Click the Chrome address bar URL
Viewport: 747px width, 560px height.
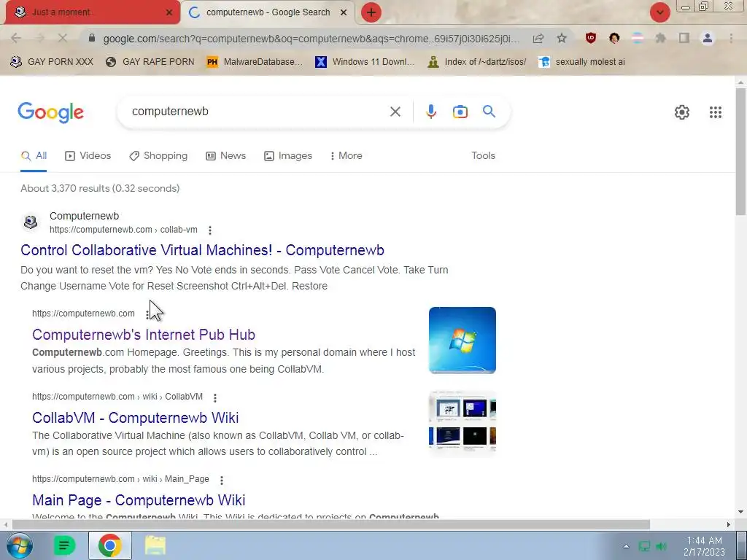[311, 39]
